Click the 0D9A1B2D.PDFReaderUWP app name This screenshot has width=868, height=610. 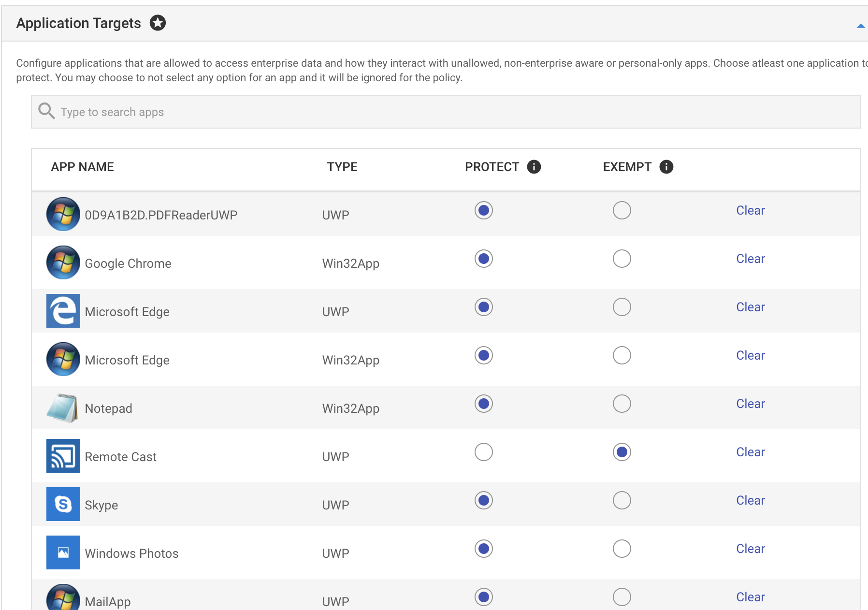click(161, 215)
